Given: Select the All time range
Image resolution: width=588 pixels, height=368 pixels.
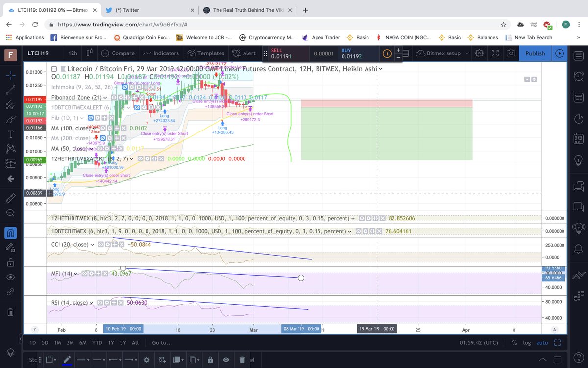Looking at the screenshot, I should pyautogui.click(x=135, y=342).
